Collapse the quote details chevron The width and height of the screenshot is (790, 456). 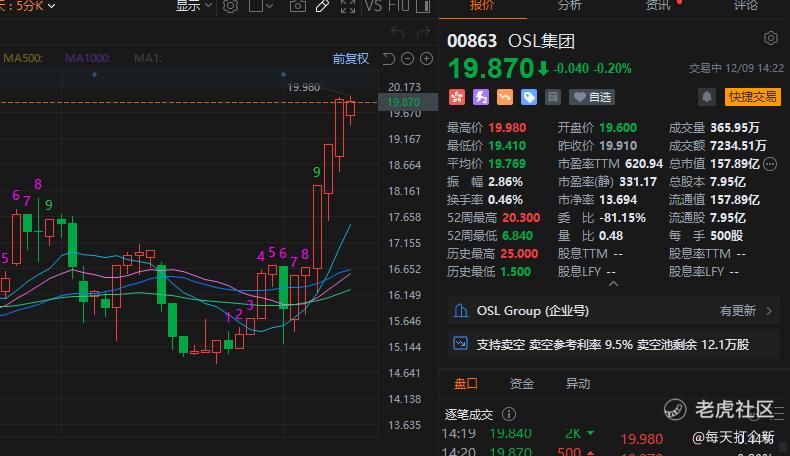tap(613, 284)
